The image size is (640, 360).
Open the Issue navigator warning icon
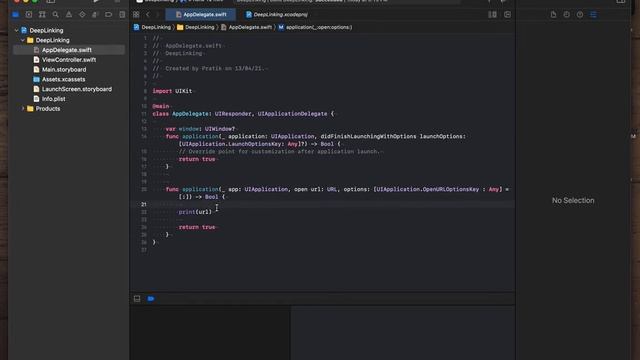[x=69, y=15]
